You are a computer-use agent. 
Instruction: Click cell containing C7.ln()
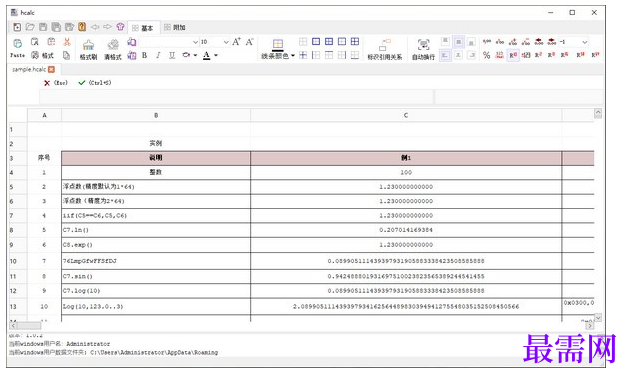[x=156, y=230]
